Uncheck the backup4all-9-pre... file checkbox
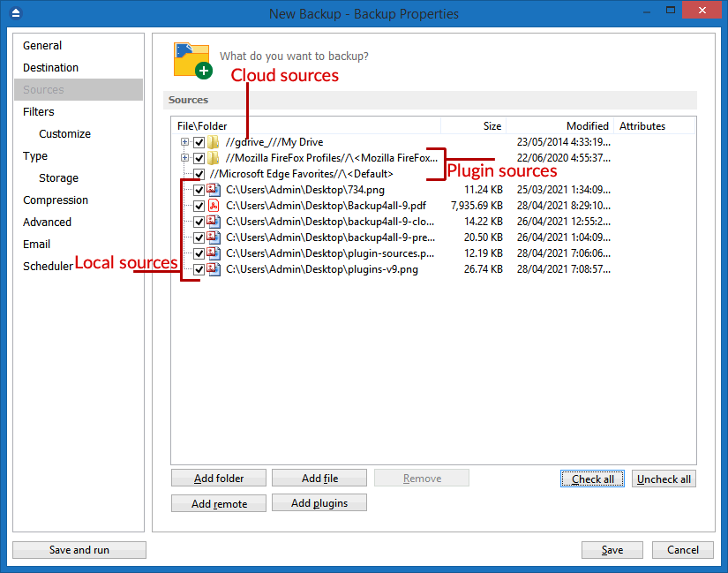This screenshot has height=573, width=728. (199, 237)
